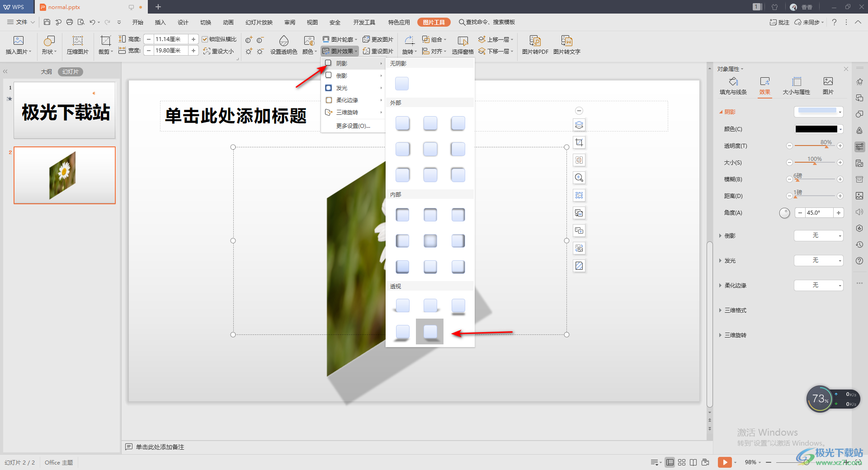The image size is (868, 470).
Task: Click Set Transparent Color (设置透明色) icon
Action: pos(283,41)
